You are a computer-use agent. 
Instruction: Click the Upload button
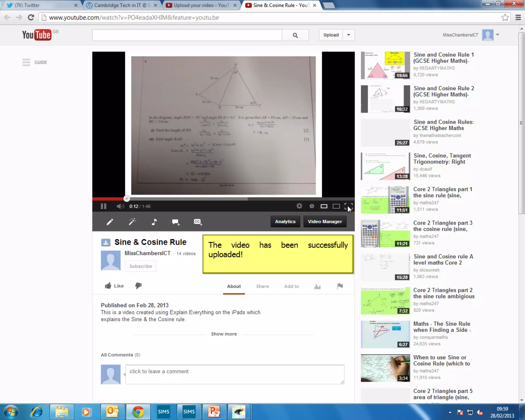pyautogui.click(x=331, y=35)
